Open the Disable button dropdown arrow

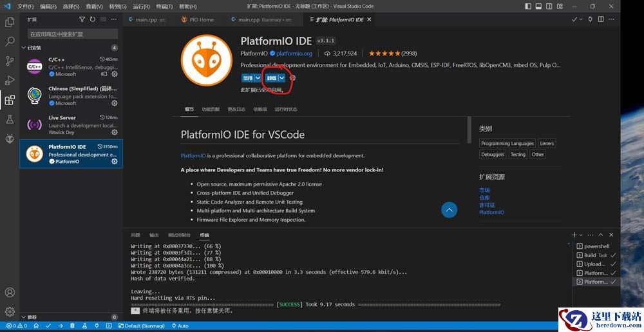coord(258,77)
